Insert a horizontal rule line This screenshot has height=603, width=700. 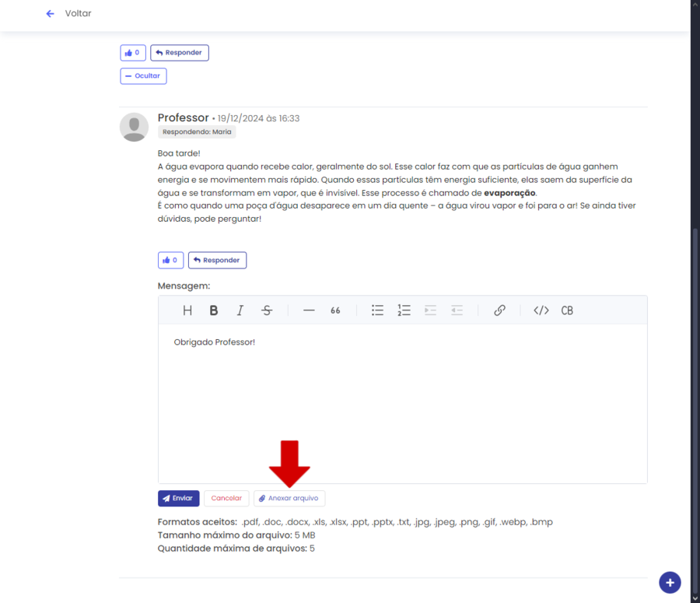click(309, 310)
